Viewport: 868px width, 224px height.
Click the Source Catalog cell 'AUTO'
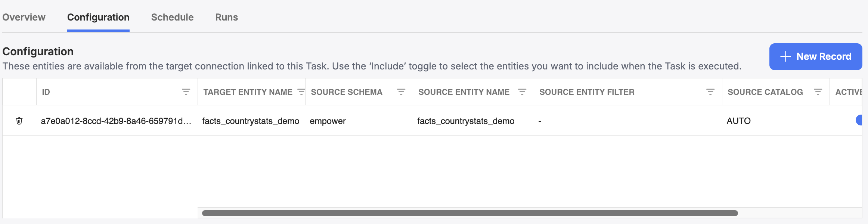tap(738, 121)
